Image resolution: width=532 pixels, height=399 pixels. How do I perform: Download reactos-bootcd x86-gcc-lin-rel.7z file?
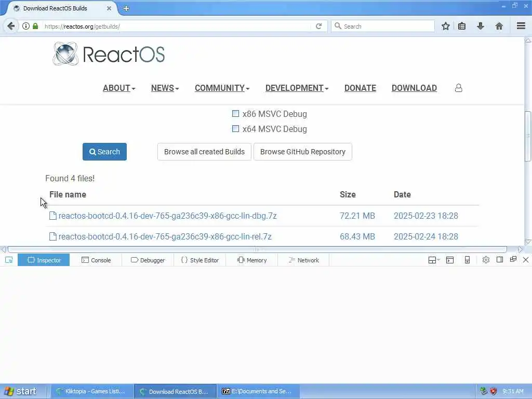pos(165,236)
